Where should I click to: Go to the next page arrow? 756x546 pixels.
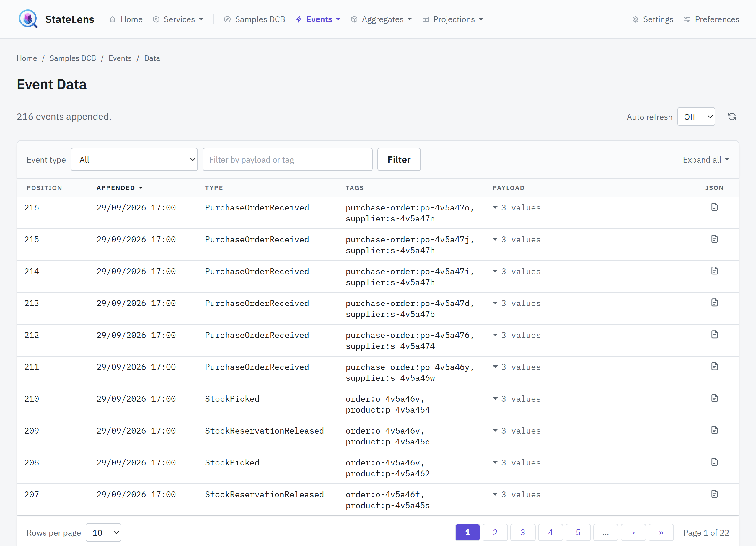tap(633, 533)
